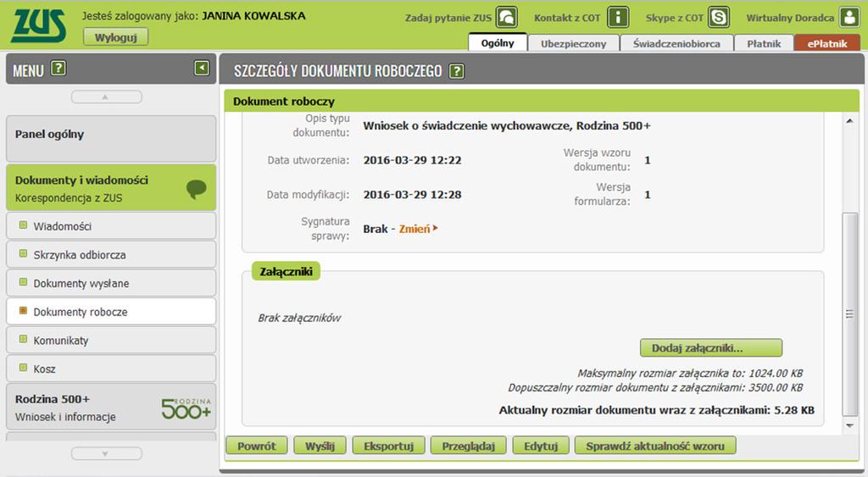Click Zadaj pytanie ZUS link text

(448, 18)
